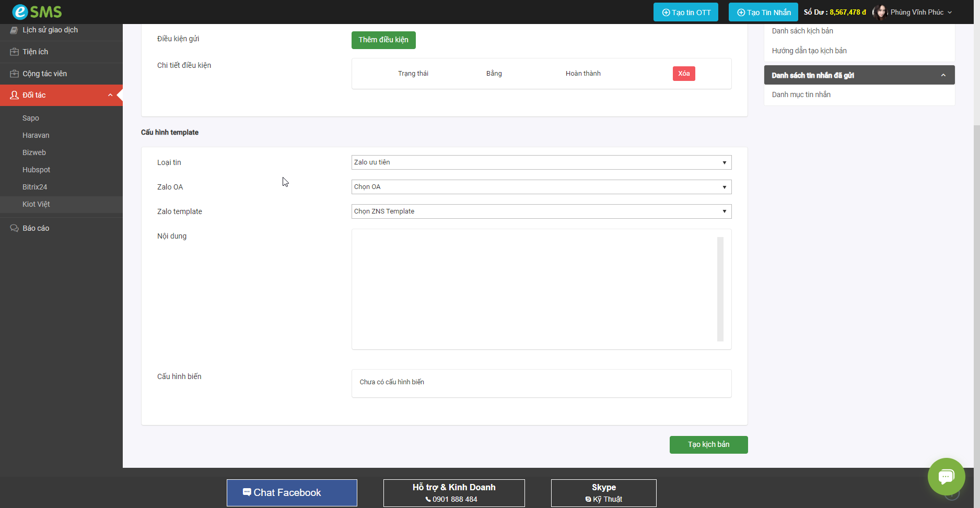Open the green chat bubble widget
The image size is (980, 508).
[946, 476]
